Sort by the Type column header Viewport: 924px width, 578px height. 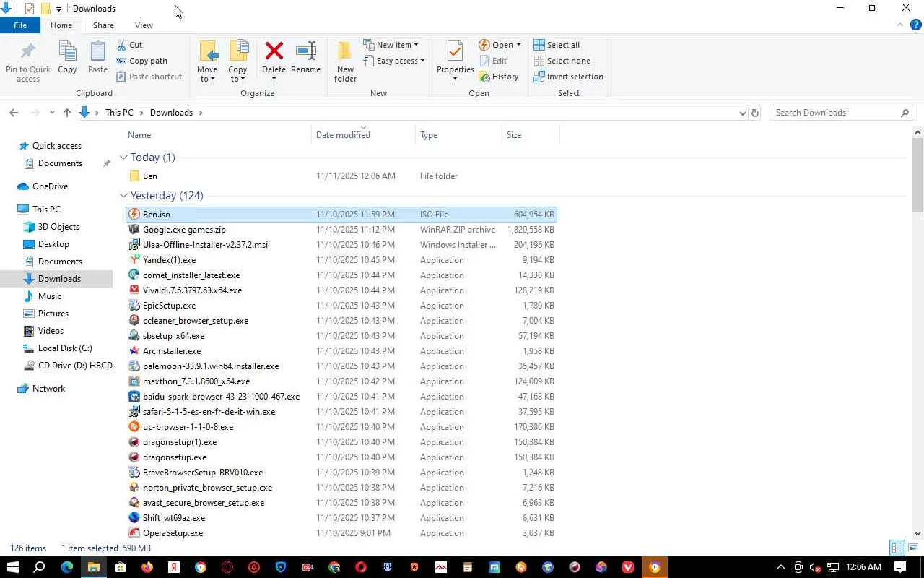(458, 135)
